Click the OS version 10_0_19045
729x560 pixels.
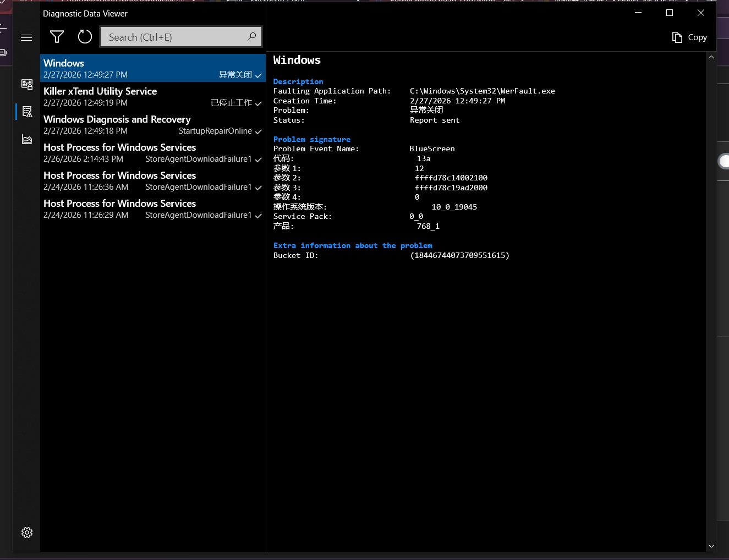[454, 207]
